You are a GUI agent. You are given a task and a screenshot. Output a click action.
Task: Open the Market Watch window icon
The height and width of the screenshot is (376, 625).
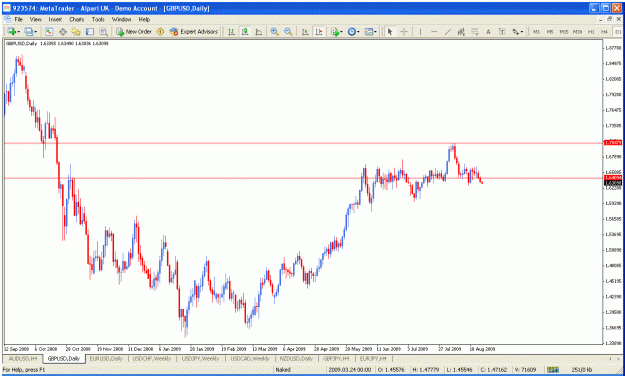pyautogui.click(x=49, y=31)
